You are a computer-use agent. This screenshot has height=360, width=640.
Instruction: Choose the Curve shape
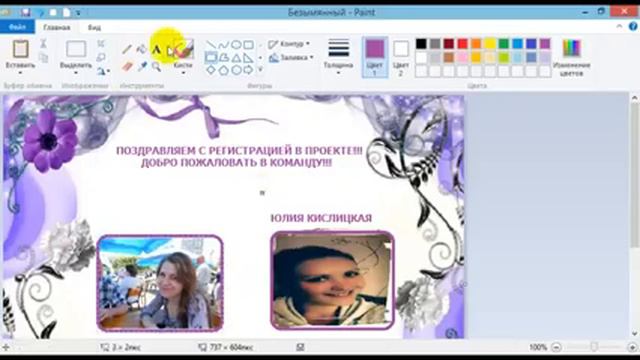click(223, 45)
